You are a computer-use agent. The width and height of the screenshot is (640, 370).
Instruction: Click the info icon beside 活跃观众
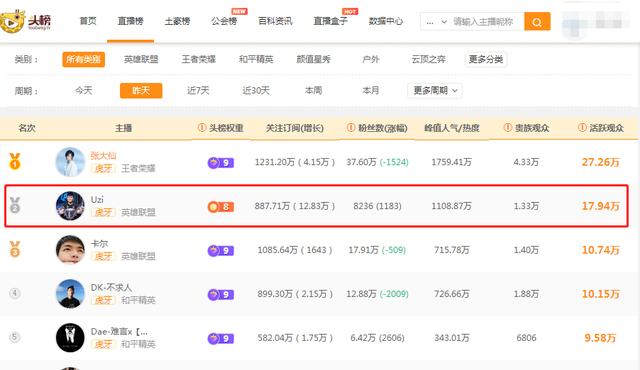coord(582,128)
